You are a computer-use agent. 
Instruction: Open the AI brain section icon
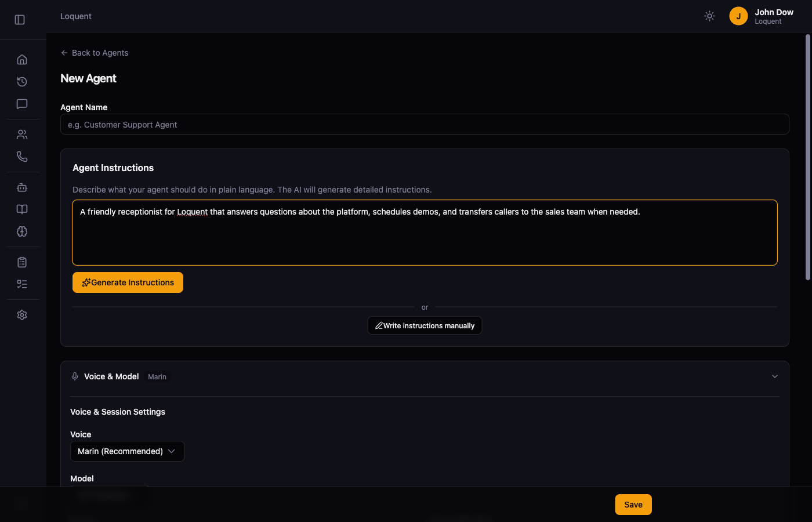(x=22, y=231)
